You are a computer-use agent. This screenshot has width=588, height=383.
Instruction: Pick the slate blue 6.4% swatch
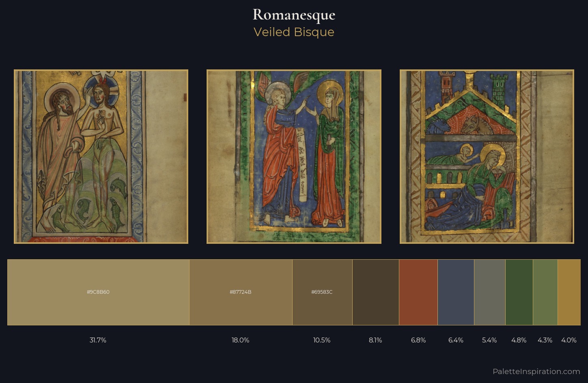pyautogui.click(x=456, y=292)
